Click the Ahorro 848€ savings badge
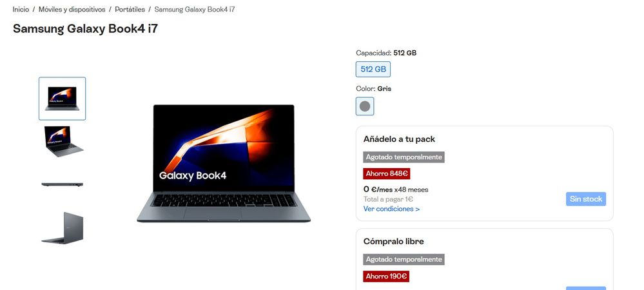 (x=387, y=174)
